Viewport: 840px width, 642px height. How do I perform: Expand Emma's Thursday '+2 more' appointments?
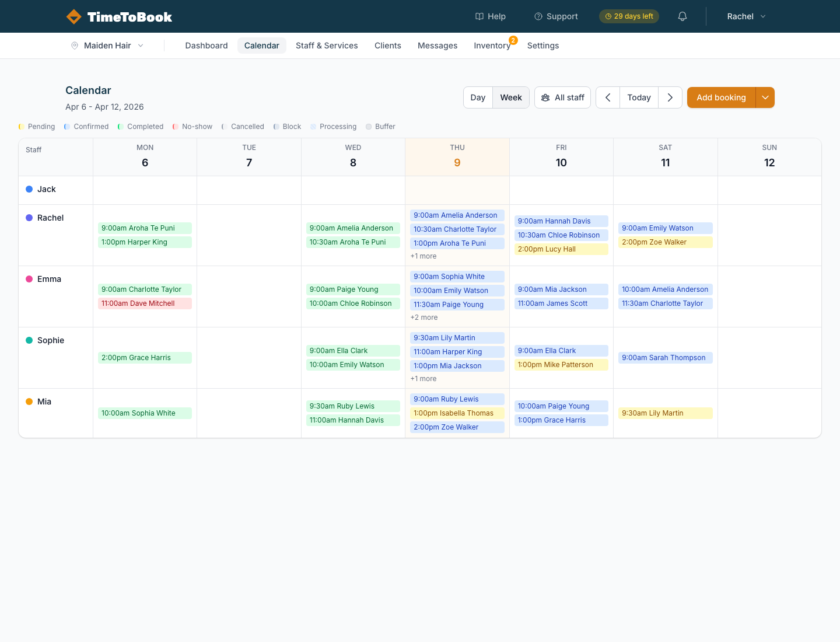click(x=424, y=317)
